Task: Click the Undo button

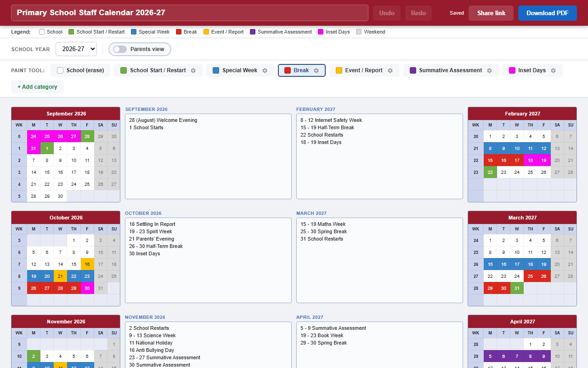Action: [387, 13]
